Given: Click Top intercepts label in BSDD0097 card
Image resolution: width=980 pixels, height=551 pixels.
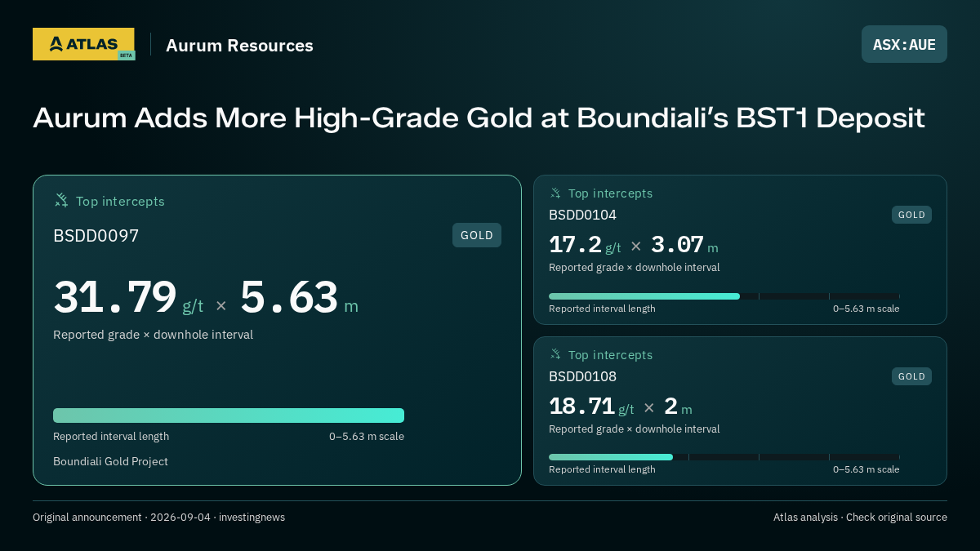Looking at the screenshot, I should point(120,201).
